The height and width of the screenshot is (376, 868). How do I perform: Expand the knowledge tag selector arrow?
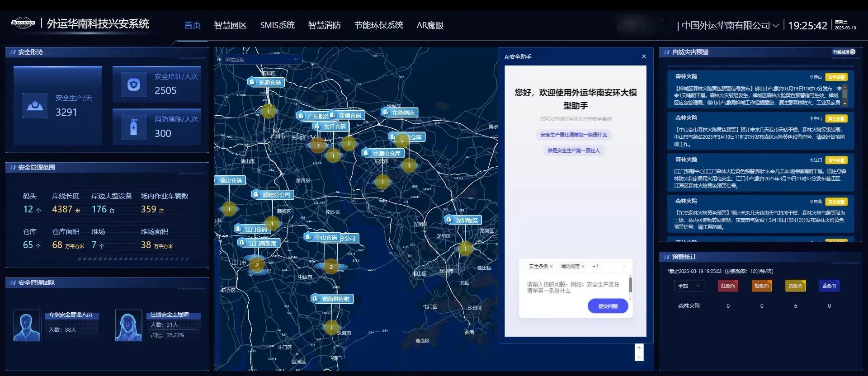click(x=624, y=267)
